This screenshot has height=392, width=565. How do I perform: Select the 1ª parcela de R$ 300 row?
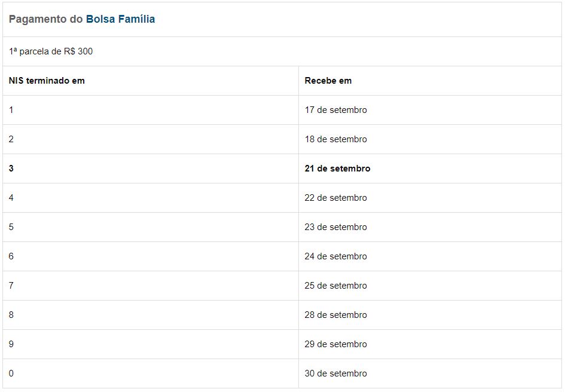point(282,51)
